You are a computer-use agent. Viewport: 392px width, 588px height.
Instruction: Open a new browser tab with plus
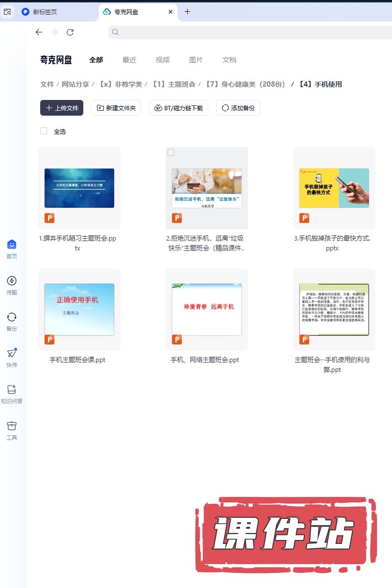(187, 12)
